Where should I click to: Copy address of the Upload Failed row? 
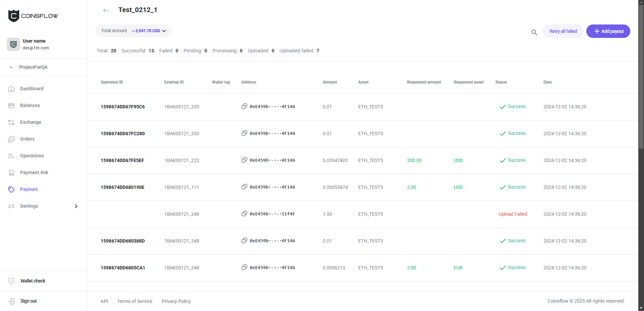click(x=244, y=214)
